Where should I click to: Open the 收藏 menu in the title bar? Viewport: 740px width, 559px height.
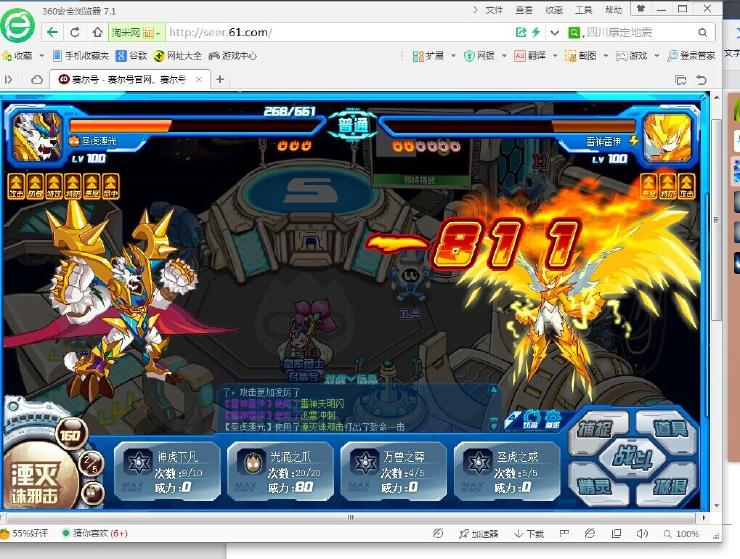coord(554,10)
